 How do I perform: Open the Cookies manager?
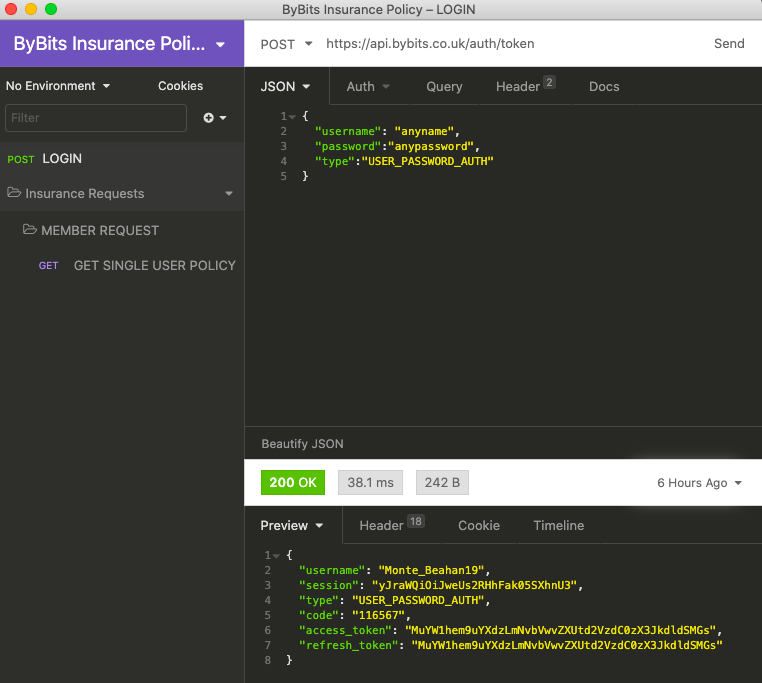180,86
